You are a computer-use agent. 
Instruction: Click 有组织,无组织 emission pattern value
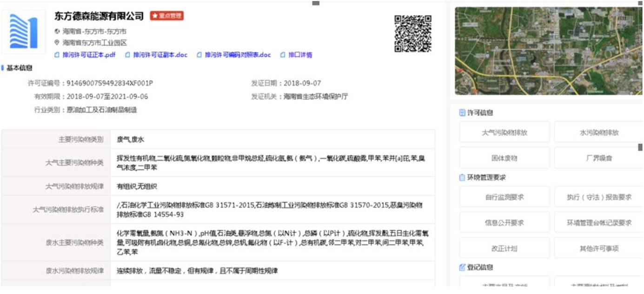click(137, 186)
